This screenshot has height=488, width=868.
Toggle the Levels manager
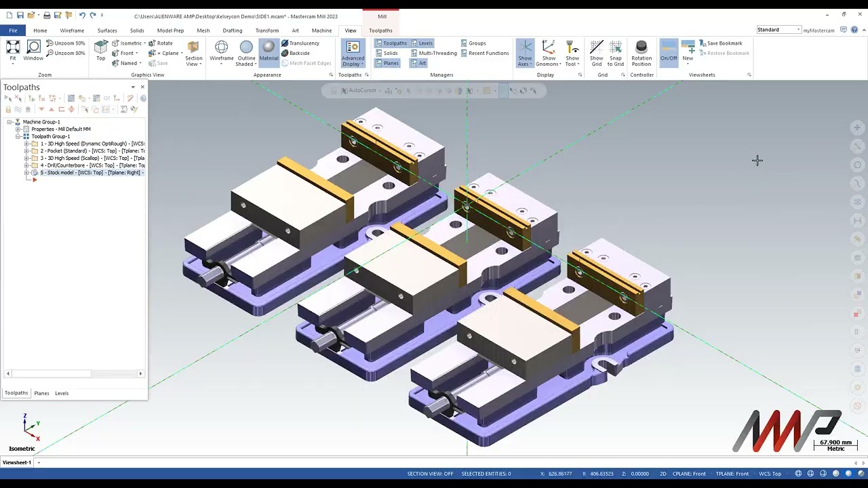click(x=422, y=43)
